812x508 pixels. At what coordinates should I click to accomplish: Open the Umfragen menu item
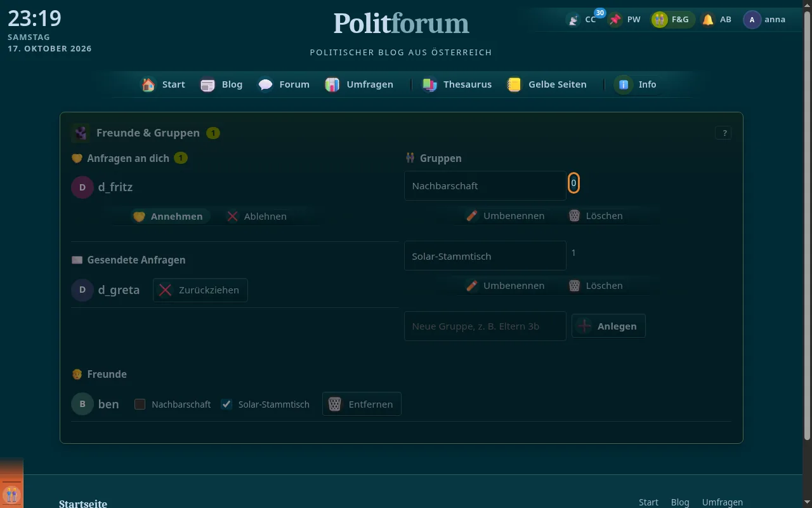click(359, 84)
